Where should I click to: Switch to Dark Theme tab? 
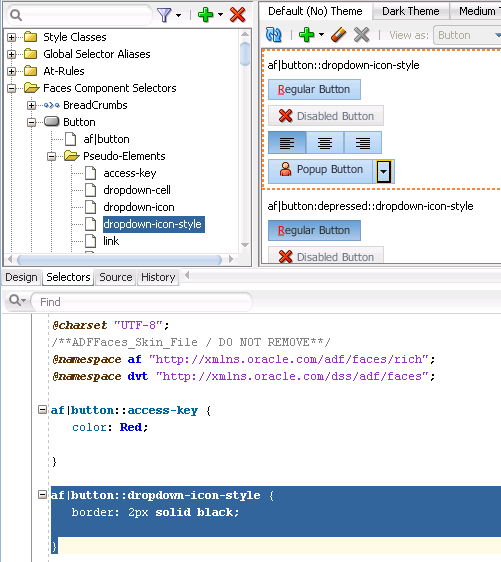pyautogui.click(x=411, y=11)
